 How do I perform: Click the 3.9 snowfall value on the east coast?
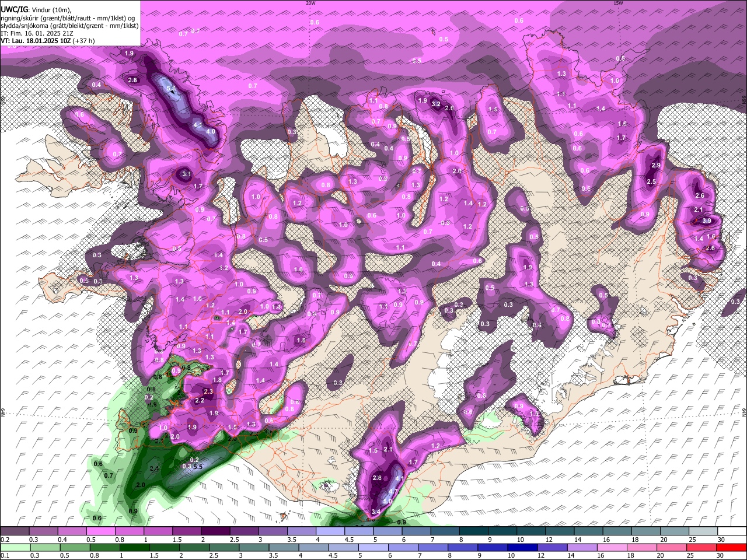click(707, 220)
